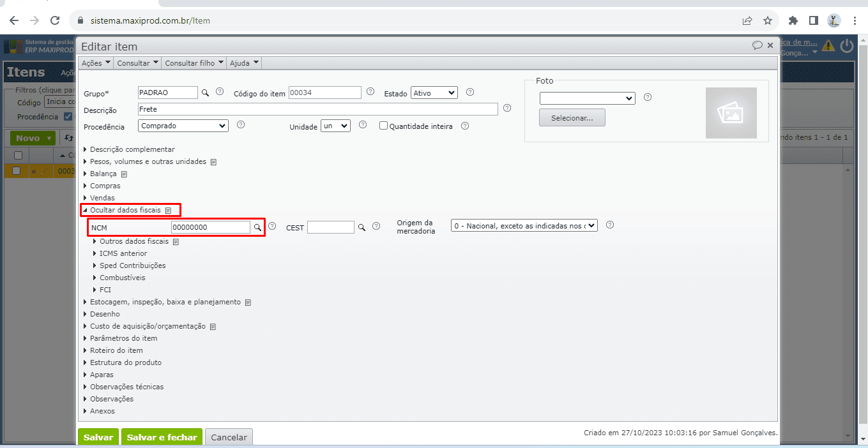The height and width of the screenshot is (448, 868).
Task: Click help icon next to Estado dropdown
Action: coord(469,92)
